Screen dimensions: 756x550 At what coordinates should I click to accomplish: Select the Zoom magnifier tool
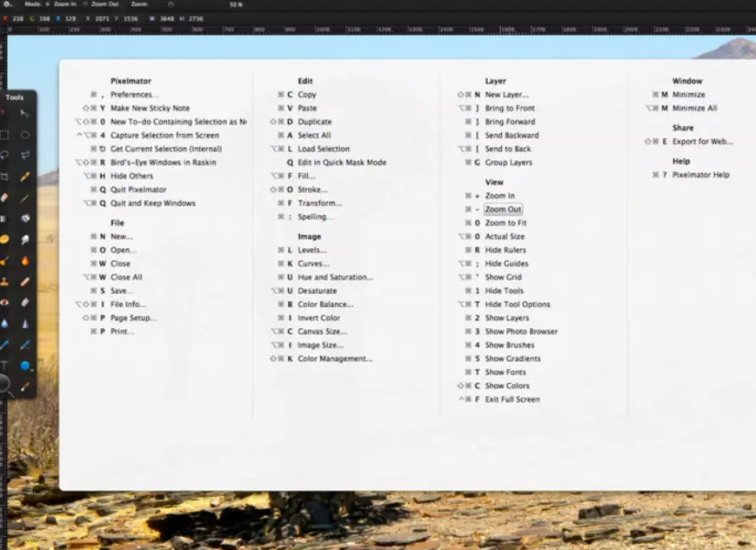[5, 386]
